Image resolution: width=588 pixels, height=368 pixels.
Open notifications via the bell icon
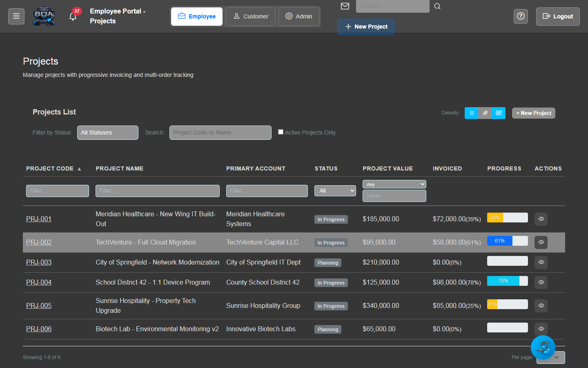point(73,17)
